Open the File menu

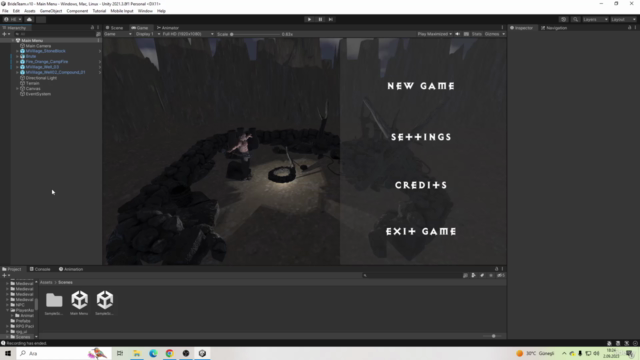5,11
